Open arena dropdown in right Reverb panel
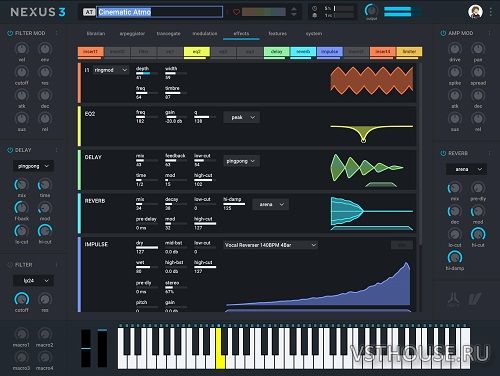Screen dimensions: 500x376 466,169
